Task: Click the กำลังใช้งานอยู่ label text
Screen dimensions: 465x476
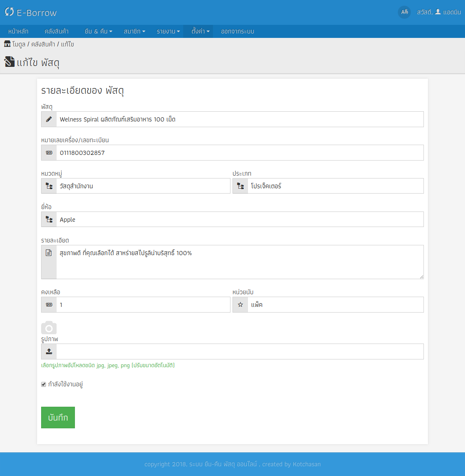Action: point(66,384)
